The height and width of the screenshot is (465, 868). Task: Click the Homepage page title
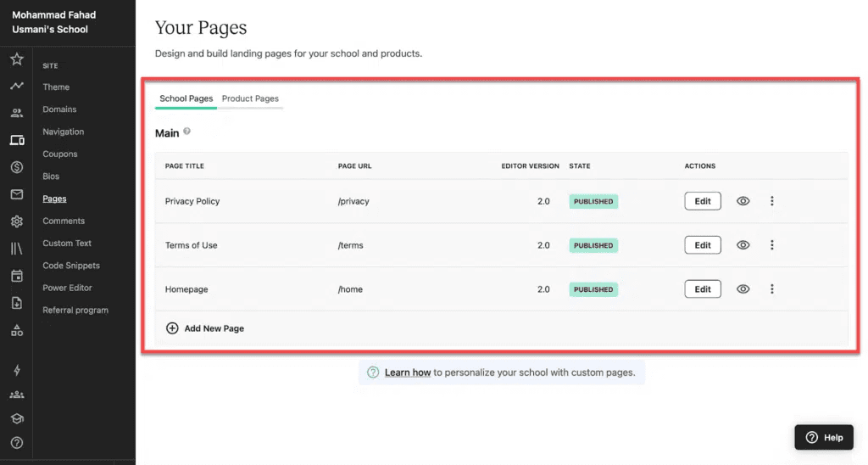(x=186, y=289)
